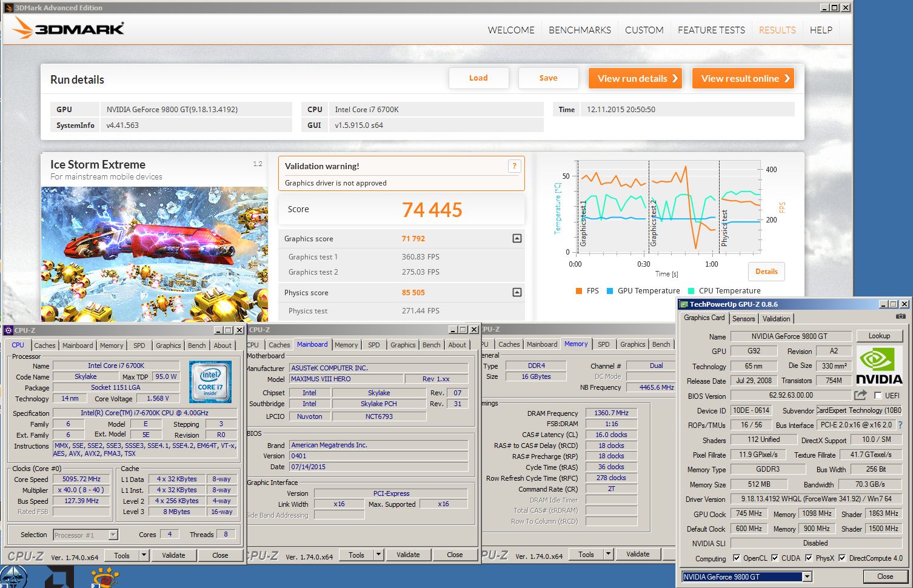The width and height of the screenshot is (913, 588).
Task: Collapse the Physics score section
Action: [x=517, y=293]
